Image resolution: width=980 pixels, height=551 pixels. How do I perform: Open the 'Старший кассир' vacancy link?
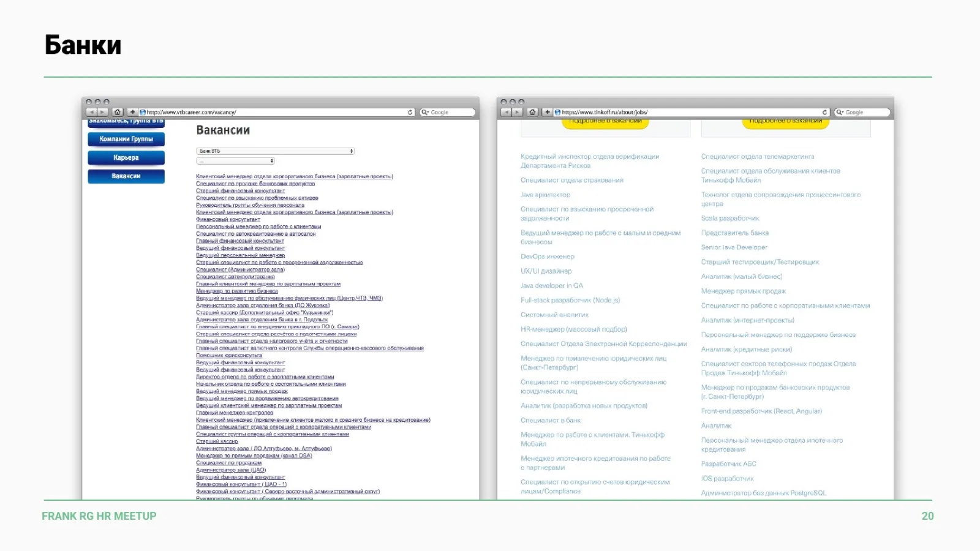(217, 441)
